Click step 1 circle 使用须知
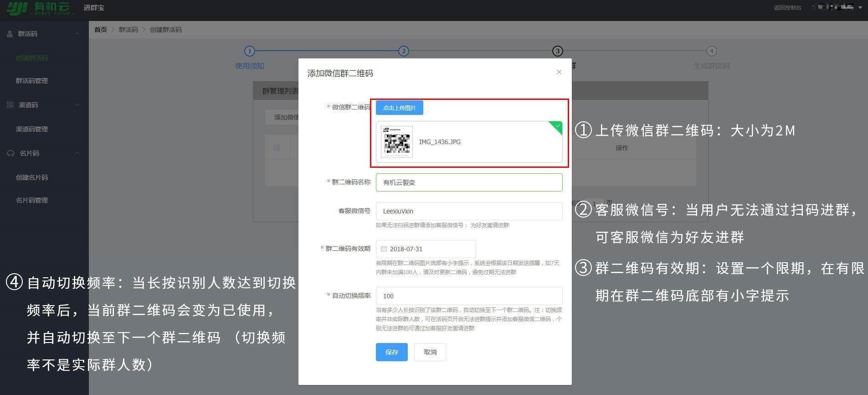Screen dimensions: 868x395 [249, 51]
